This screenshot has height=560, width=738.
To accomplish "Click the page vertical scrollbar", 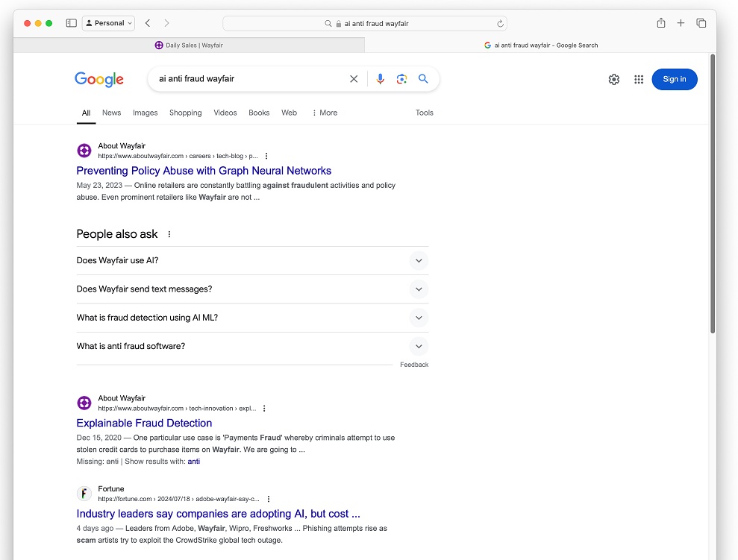I will click(x=713, y=194).
